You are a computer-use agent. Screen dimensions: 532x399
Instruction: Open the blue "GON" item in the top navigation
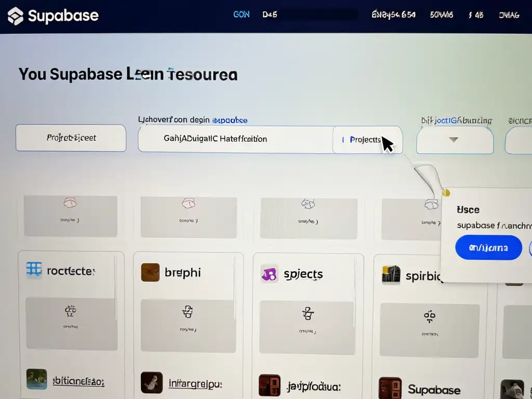click(x=241, y=15)
